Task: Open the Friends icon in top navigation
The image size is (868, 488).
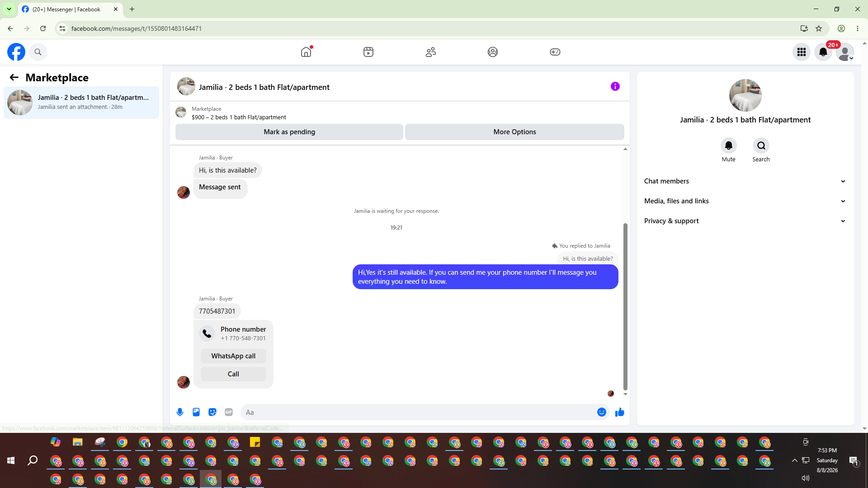Action: [x=431, y=52]
